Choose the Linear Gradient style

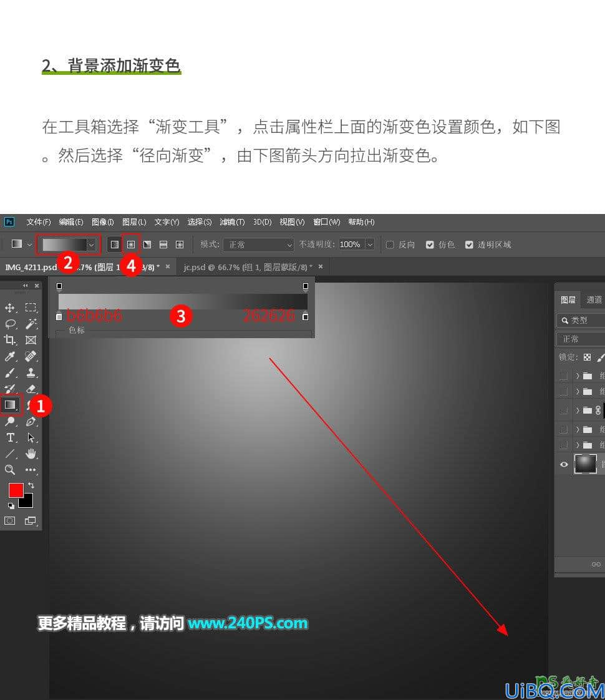(115, 244)
